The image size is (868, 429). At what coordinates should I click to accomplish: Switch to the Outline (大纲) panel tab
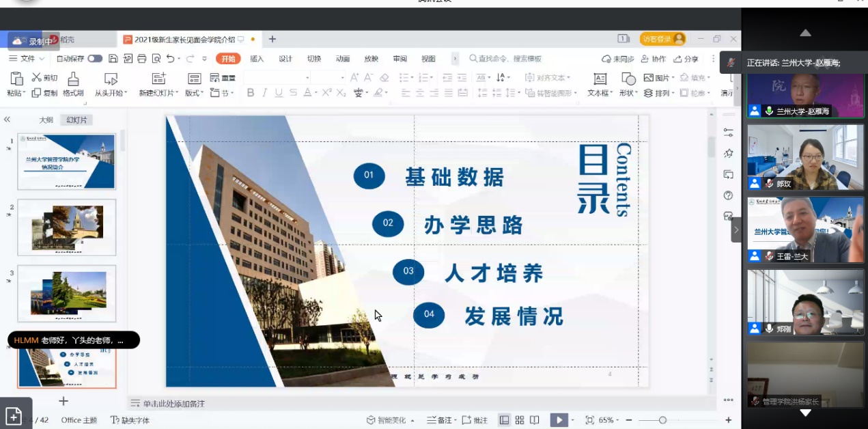point(46,120)
